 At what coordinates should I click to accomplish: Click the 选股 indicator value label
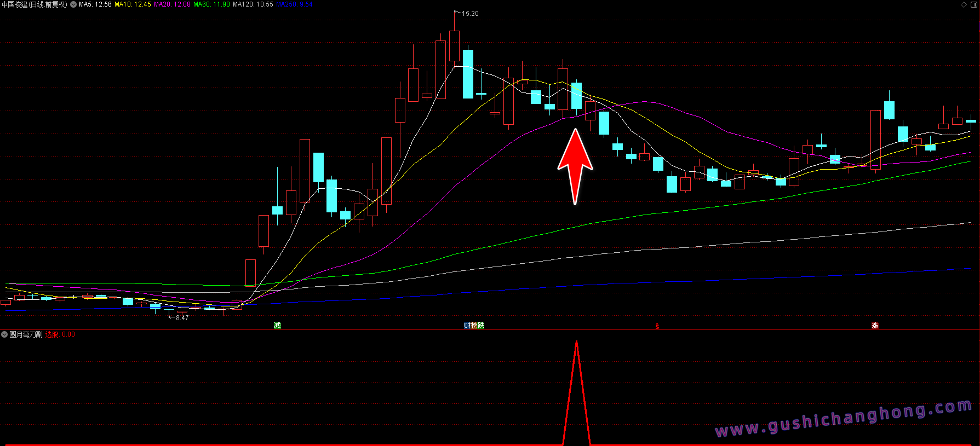point(60,334)
